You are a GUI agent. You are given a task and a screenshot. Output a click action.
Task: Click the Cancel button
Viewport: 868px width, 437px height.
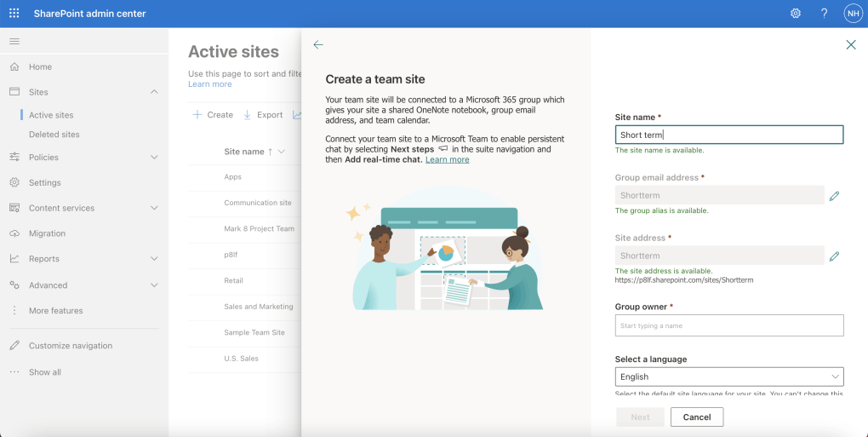tap(697, 417)
